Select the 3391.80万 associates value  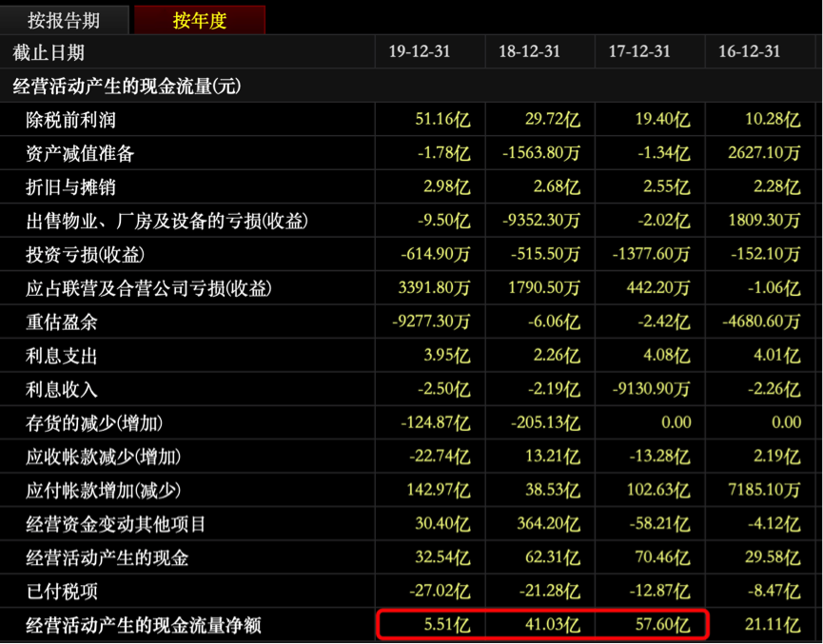pyautogui.click(x=434, y=287)
